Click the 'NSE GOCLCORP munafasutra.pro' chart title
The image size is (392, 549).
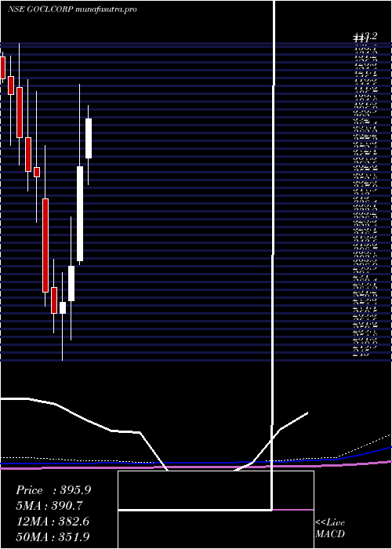(72, 9)
